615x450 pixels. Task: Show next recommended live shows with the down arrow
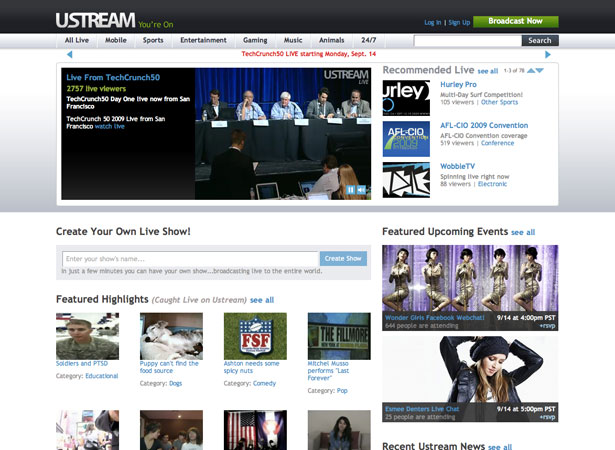coord(540,71)
